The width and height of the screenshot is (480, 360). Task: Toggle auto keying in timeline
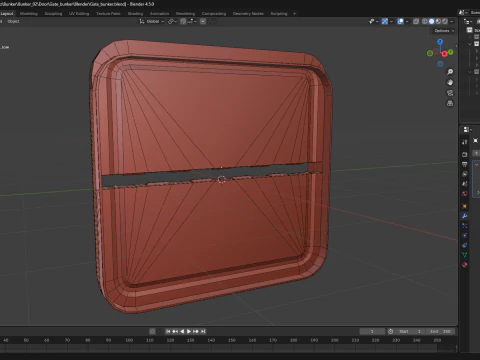click(152, 331)
